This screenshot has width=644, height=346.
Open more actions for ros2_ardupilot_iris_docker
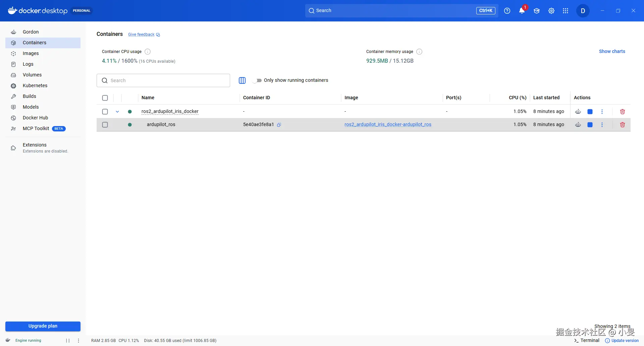[x=602, y=112]
